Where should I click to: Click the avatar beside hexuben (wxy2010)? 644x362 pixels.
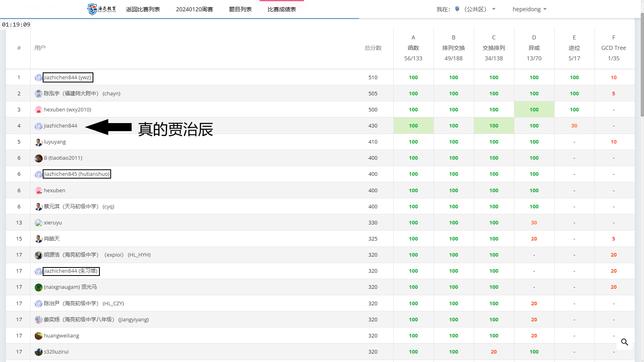pyautogui.click(x=39, y=110)
